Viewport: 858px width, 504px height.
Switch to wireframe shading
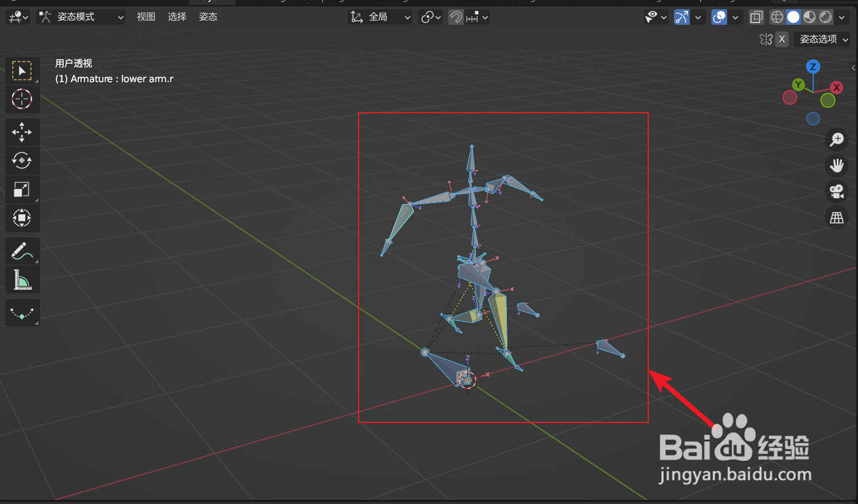tap(777, 17)
